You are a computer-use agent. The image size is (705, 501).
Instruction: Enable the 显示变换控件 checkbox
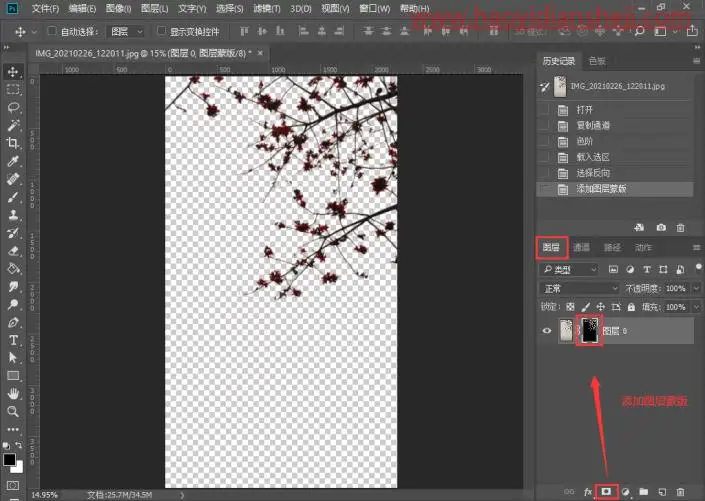[161, 31]
